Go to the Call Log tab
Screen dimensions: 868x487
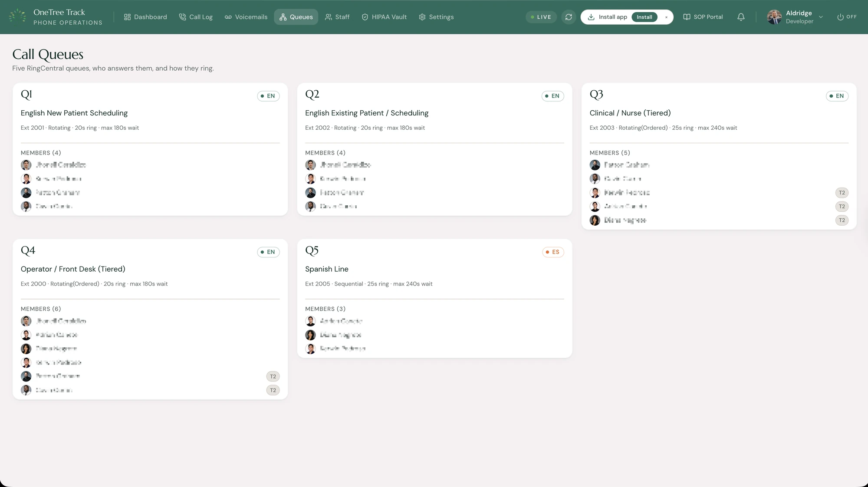pos(196,17)
